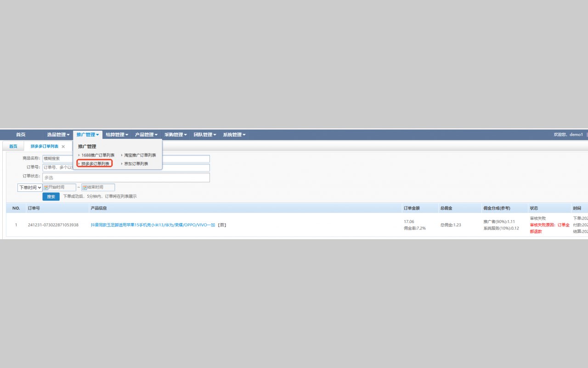Click the 总佣金 column header

[446, 208]
